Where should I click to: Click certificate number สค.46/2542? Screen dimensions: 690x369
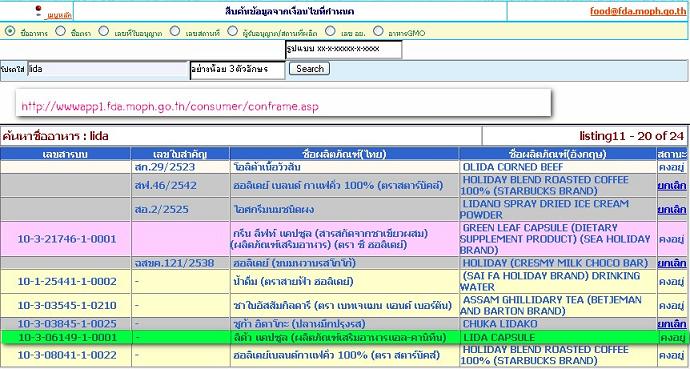coord(165,186)
